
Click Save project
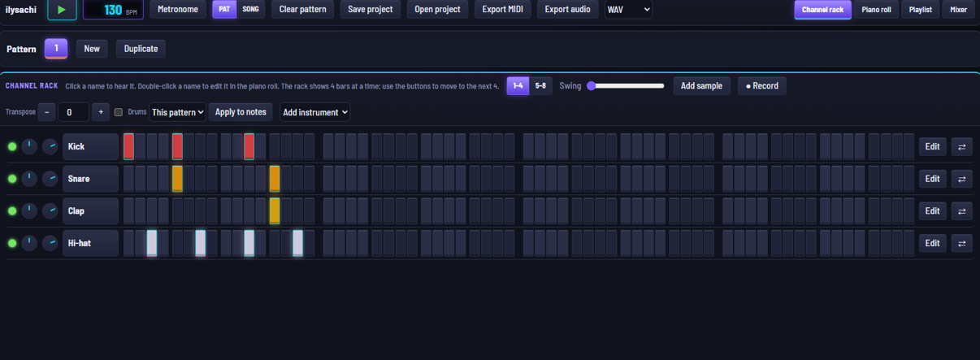tap(370, 10)
